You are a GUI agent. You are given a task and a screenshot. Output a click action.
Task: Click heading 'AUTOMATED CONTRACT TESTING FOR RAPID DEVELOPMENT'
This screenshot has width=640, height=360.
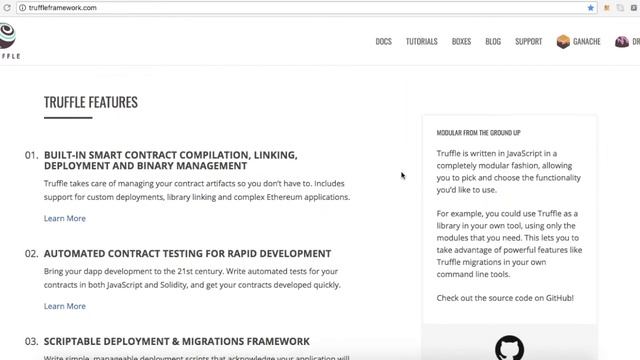187,253
